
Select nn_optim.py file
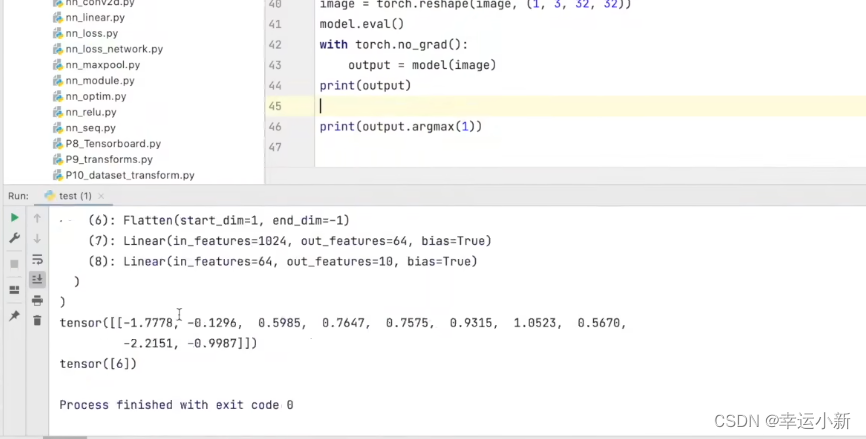96,97
